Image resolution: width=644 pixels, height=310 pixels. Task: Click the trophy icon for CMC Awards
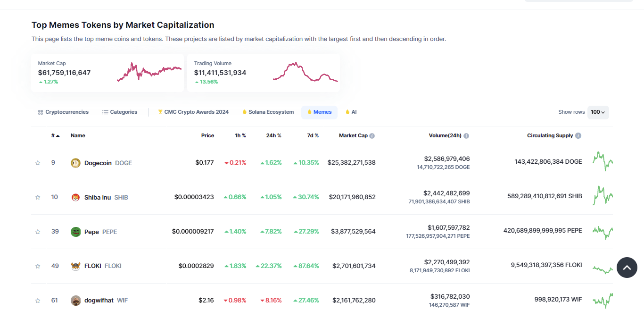point(160,112)
